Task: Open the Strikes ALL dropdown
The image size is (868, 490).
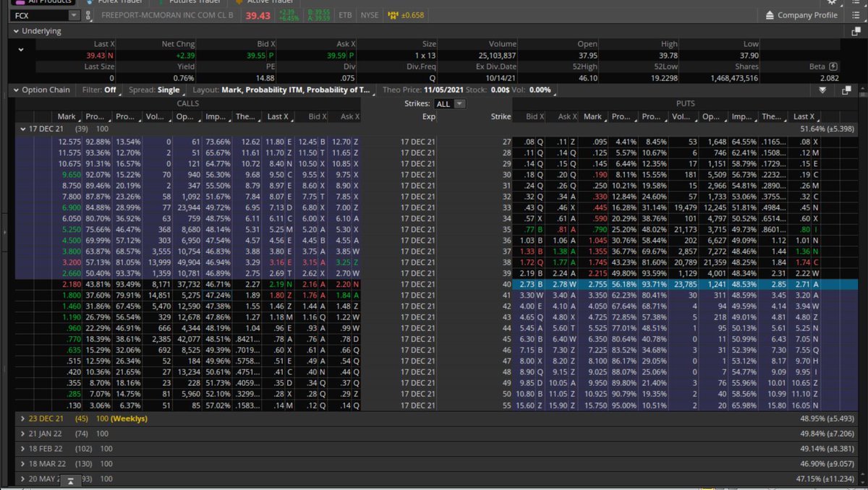Action: click(x=451, y=104)
